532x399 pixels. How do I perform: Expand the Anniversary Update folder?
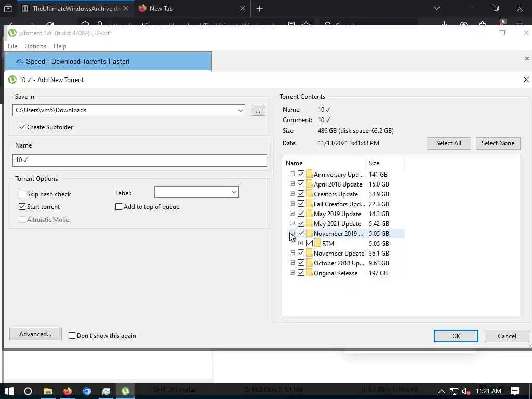point(292,174)
